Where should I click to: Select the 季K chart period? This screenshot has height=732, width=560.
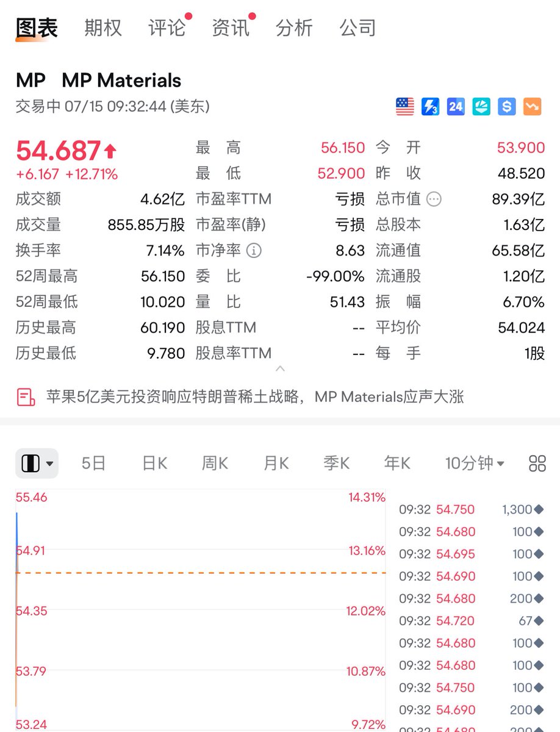point(336,463)
